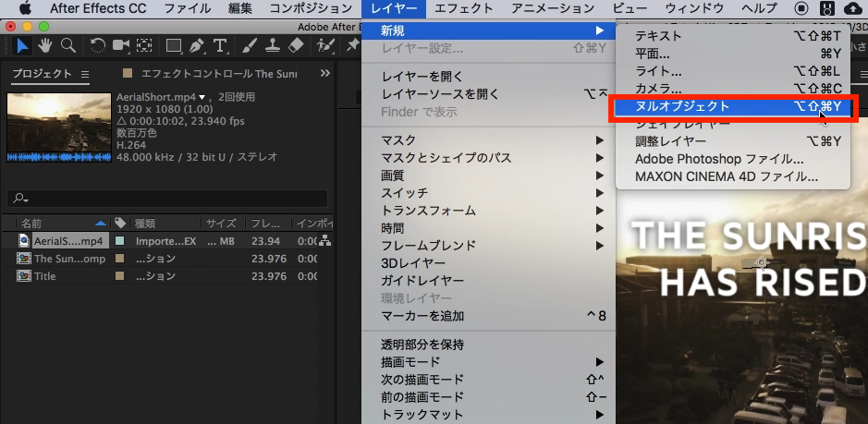
Task: Click the search magnifier in Project panel
Action: [x=21, y=198]
